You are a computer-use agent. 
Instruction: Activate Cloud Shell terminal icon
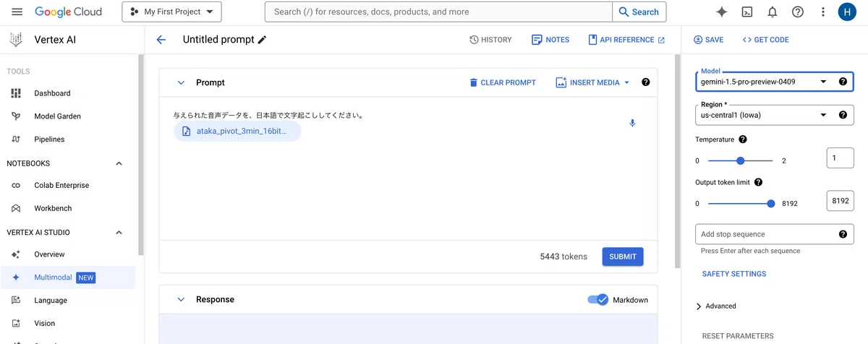click(747, 12)
